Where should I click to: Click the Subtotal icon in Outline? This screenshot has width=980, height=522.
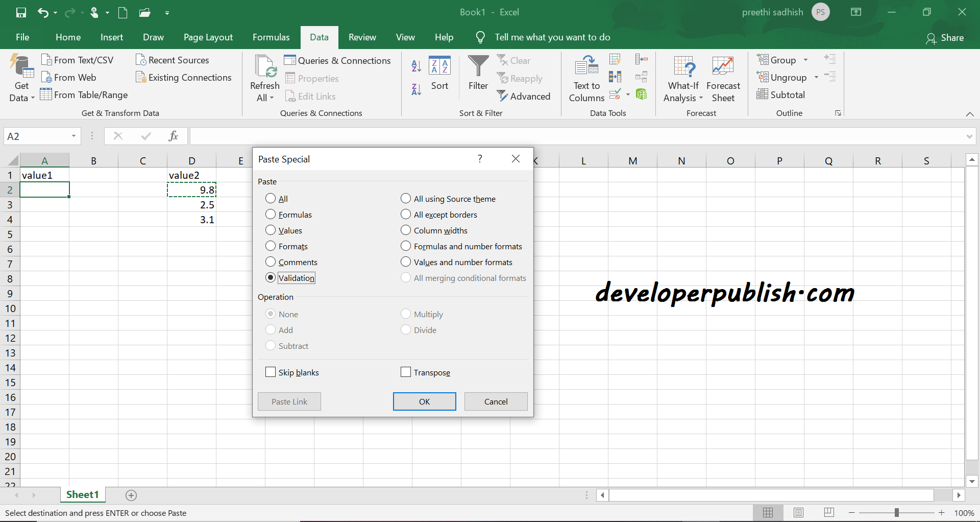tap(762, 94)
